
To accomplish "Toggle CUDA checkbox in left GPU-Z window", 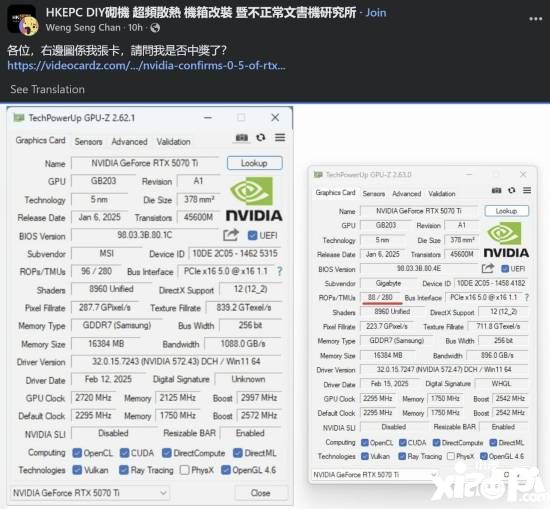I will pos(124,453).
